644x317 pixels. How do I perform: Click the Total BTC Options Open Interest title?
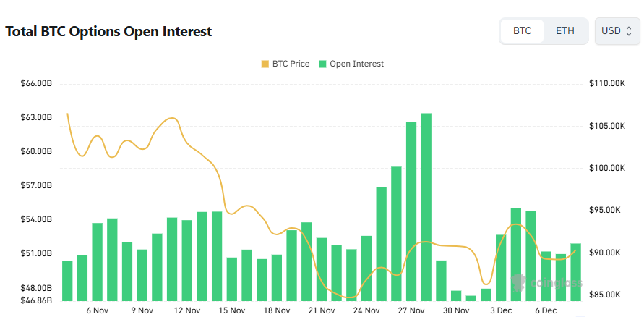pyautogui.click(x=108, y=32)
